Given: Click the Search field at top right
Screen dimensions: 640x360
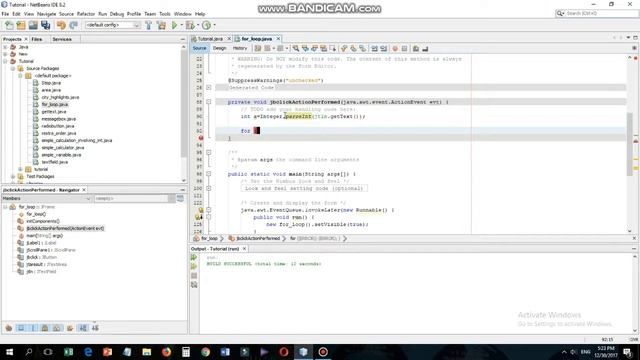Looking at the screenshot, I should tap(596, 13).
